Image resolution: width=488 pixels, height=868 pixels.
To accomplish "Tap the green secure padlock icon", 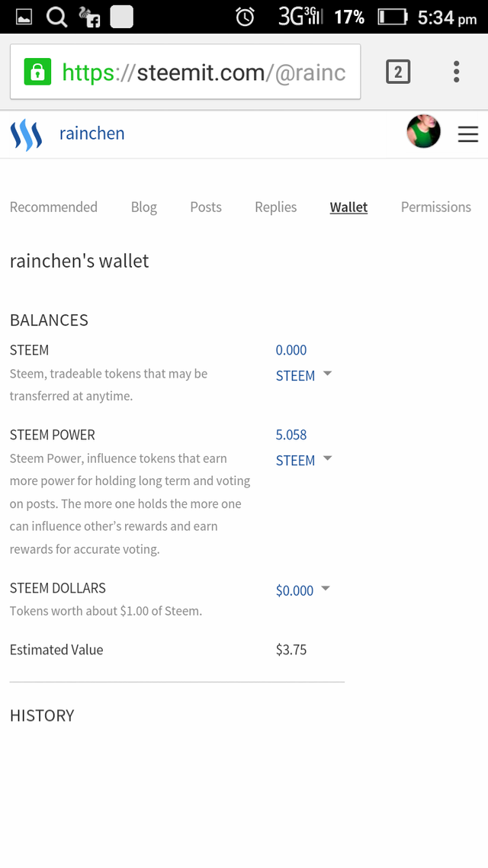I will point(37,72).
